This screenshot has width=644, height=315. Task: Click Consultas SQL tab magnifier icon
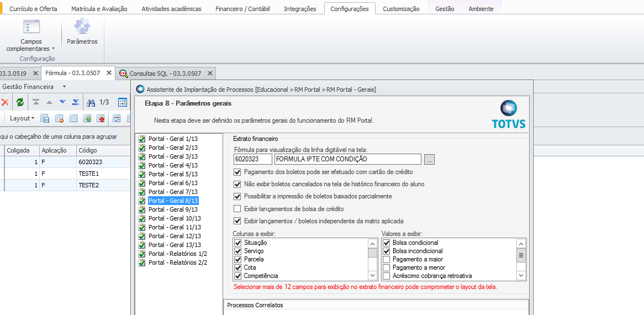coord(123,73)
